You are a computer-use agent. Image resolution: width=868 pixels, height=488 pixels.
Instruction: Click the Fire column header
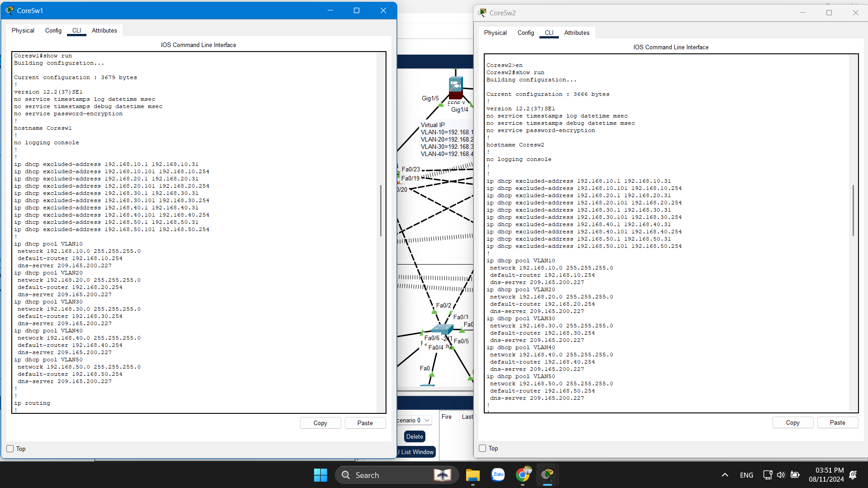click(447, 417)
